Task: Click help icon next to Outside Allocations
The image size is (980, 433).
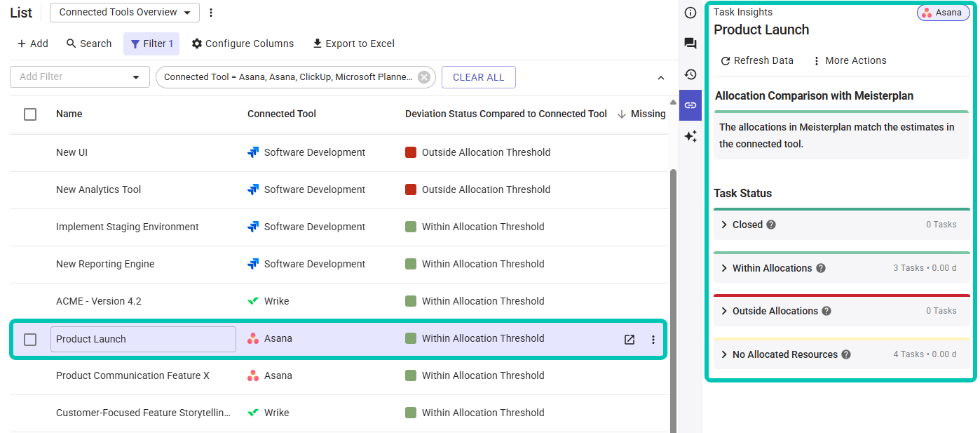Action: pyautogui.click(x=826, y=311)
